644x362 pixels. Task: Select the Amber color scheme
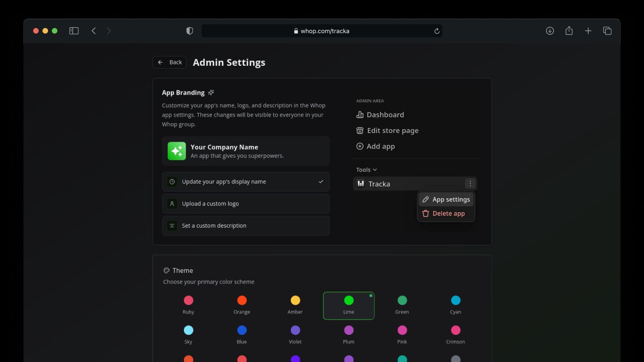295,306
